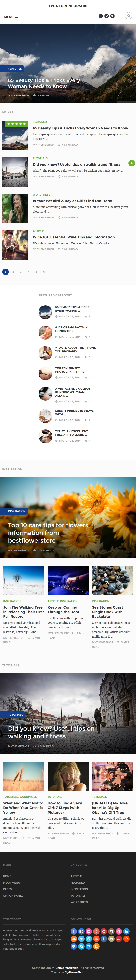Show next slide with right slider arrow
The width and height of the screenshot is (140, 980).
(x=131, y=94)
